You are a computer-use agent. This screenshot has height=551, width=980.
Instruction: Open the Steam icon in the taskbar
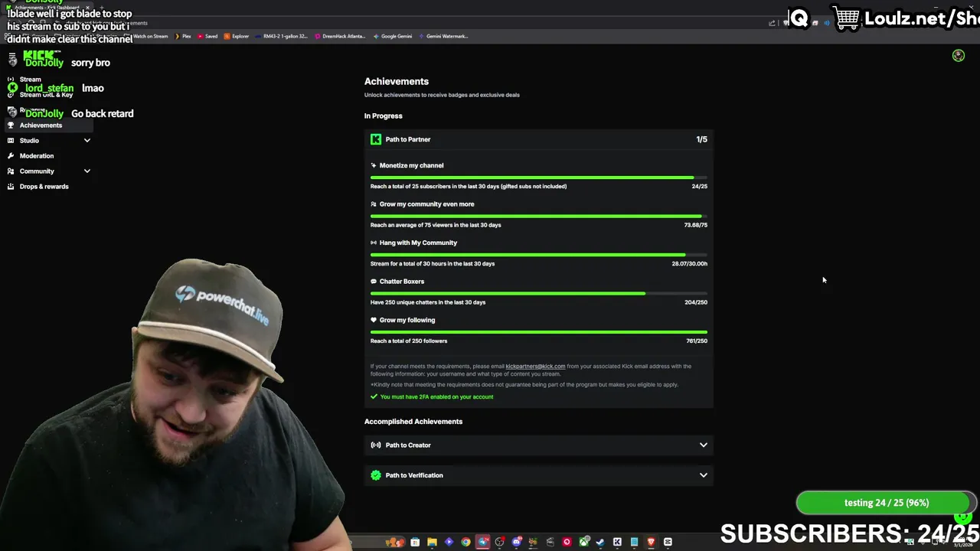tap(600, 542)
